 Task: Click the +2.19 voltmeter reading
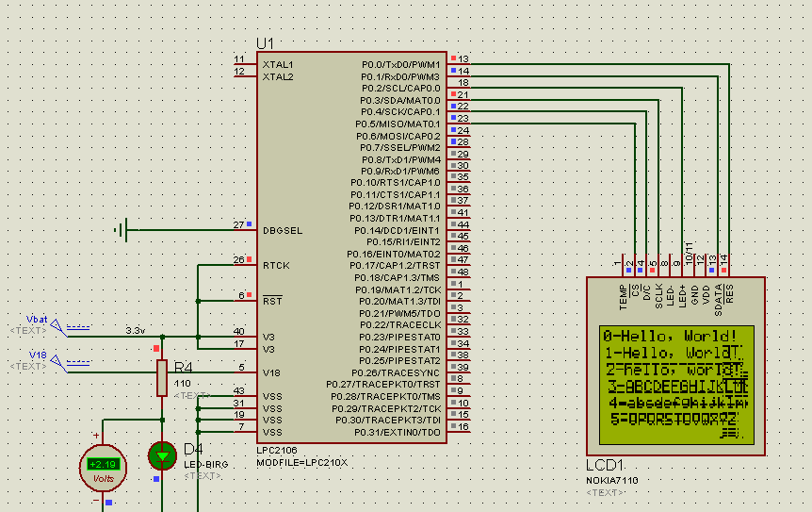103,464
